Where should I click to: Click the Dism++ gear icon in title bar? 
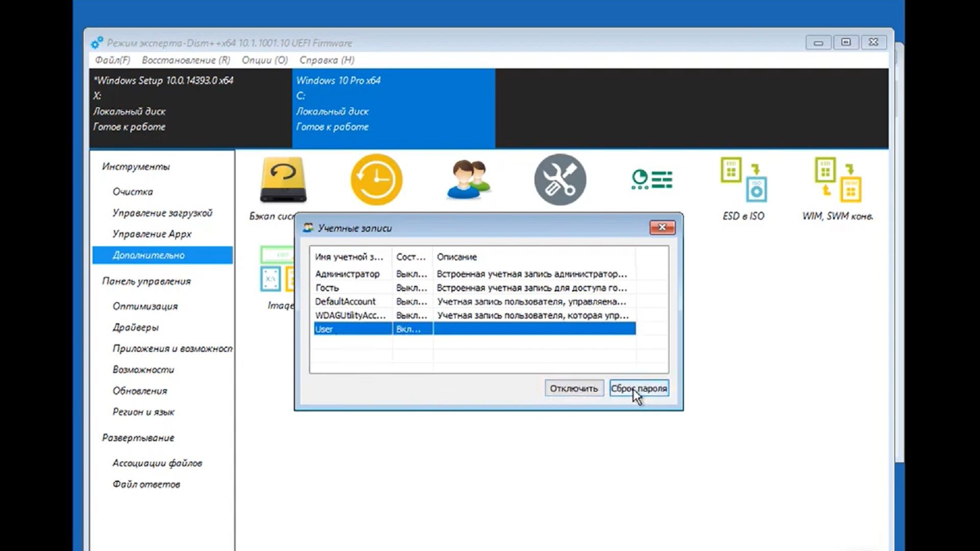coord(97,43)
